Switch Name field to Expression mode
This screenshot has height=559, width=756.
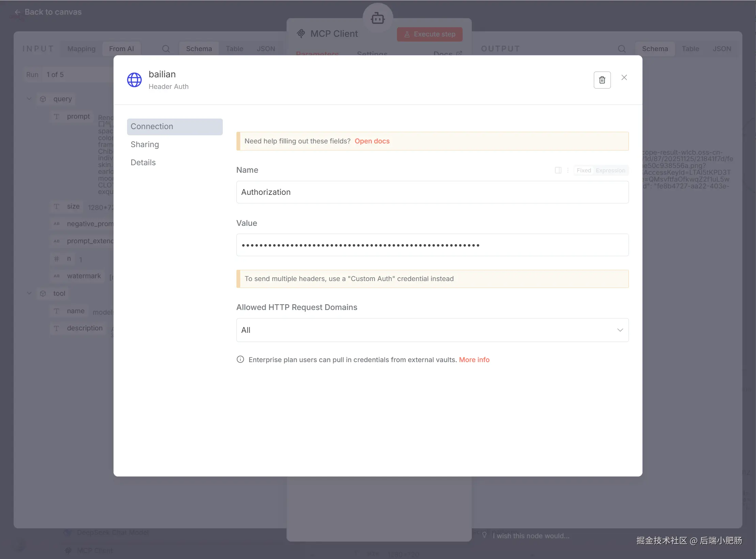pos(610,170)
